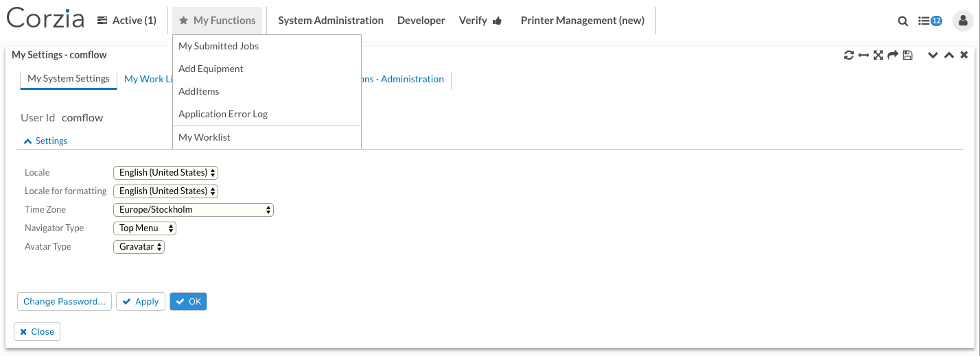Open the Time Zone dropdown
Image resolution: width=980 pixels, height=356 pixels.
[x=193, y=210]
